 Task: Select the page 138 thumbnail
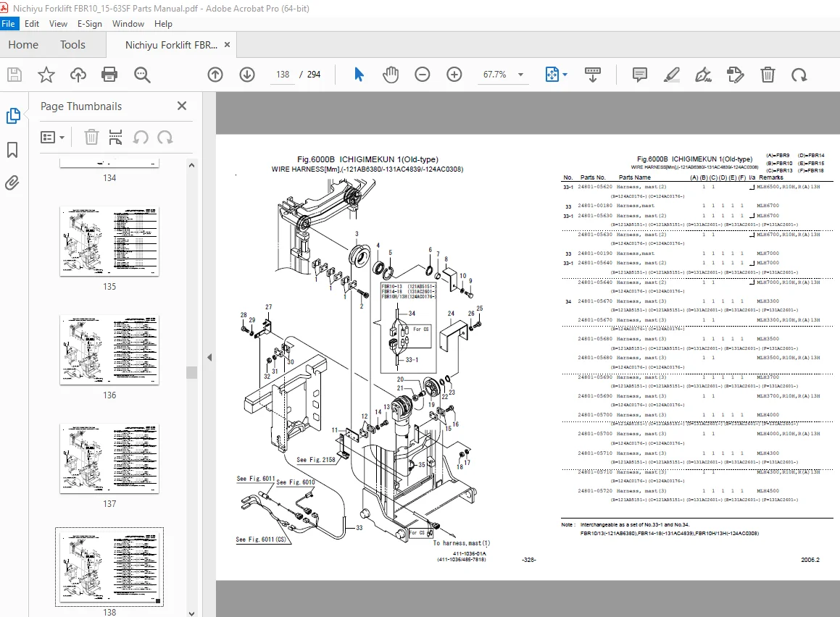point(109,567)
